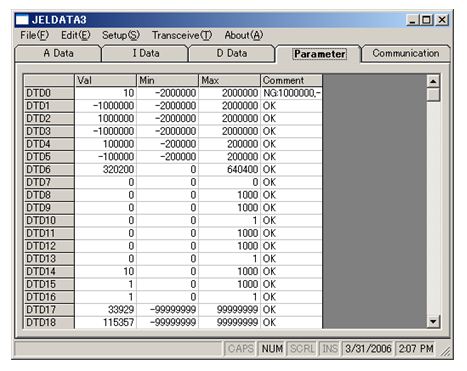This screenshot has width=467, height=371.
Task: Click the DTD0 Val cell showing 10
Action: [106, 93]
